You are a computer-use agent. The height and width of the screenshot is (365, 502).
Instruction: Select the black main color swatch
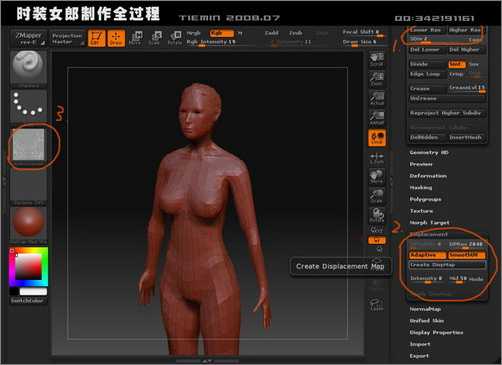[x=14, y=292]
